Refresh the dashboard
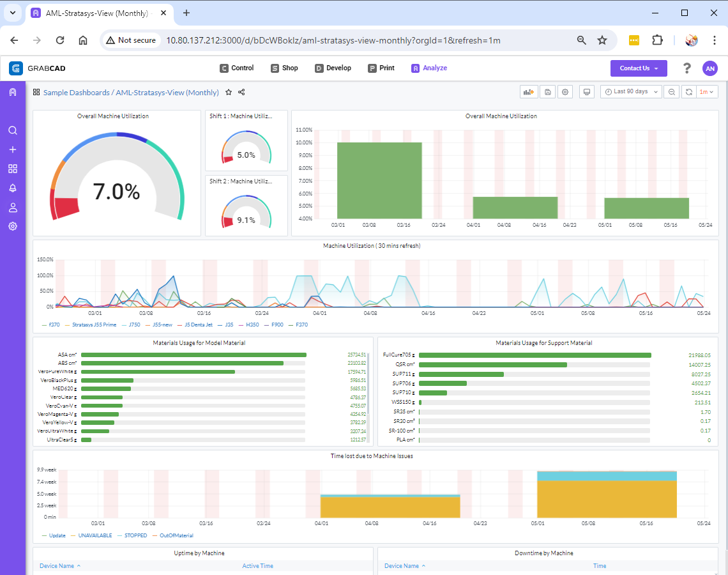The width and height of the screenshot is (728, 575). [689, 92]
